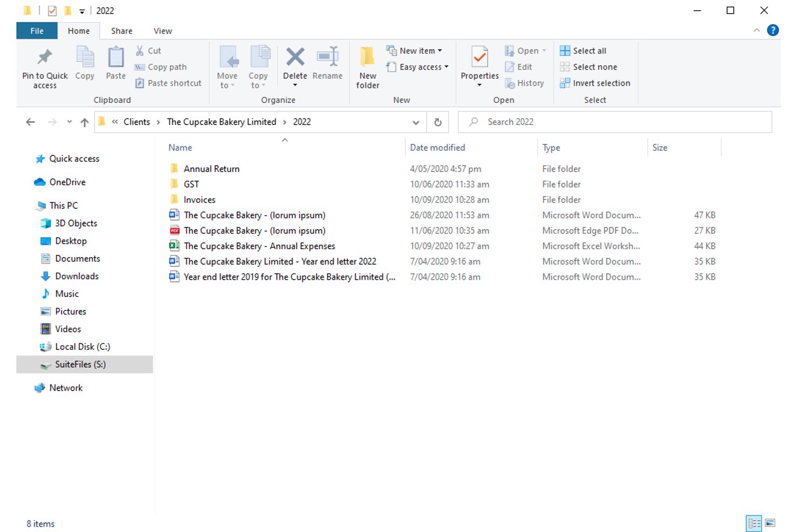Screen dimensions: 798x532
Task: Open Desktop in navigation pane
Action: [70, 241]
